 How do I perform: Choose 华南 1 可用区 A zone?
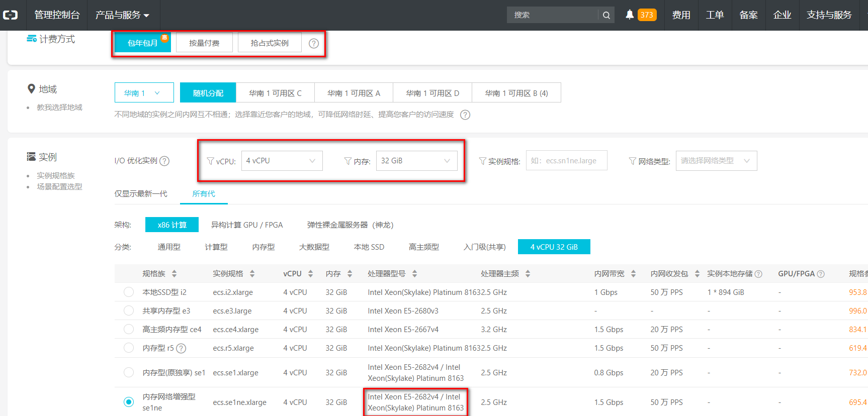pyautogui.click(x=354, y=93)
